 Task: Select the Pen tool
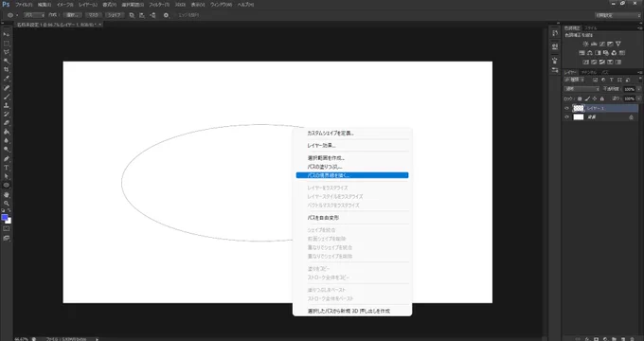pos(7,158)
